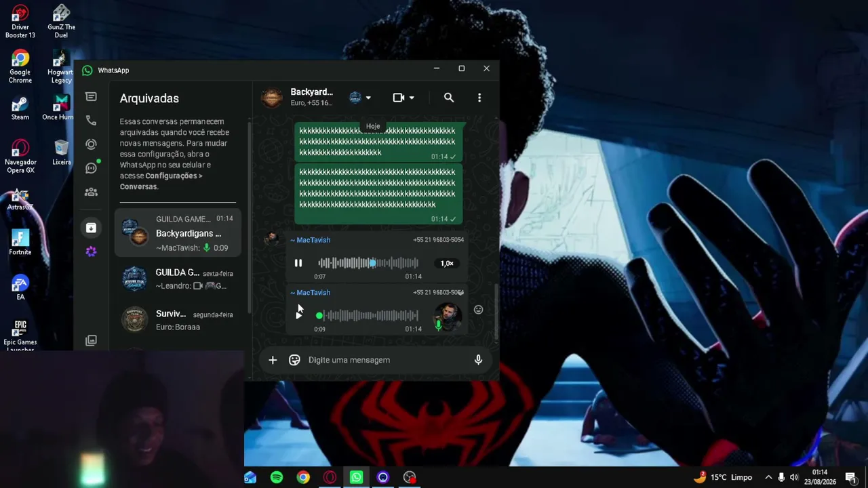Open GunZ The Duel desktop shortcut
Screen dimensions: 868x488
[x=61, y=22]
